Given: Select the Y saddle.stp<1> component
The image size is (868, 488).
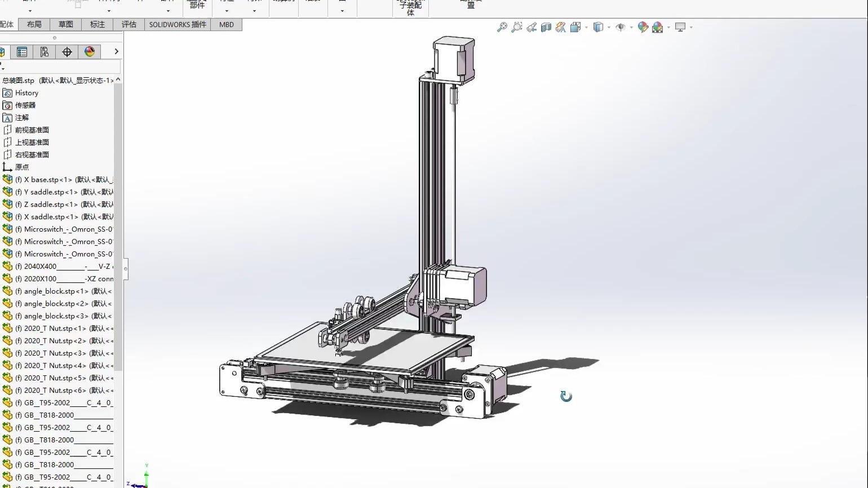Looking at the screenshot, I should point(57,192).
